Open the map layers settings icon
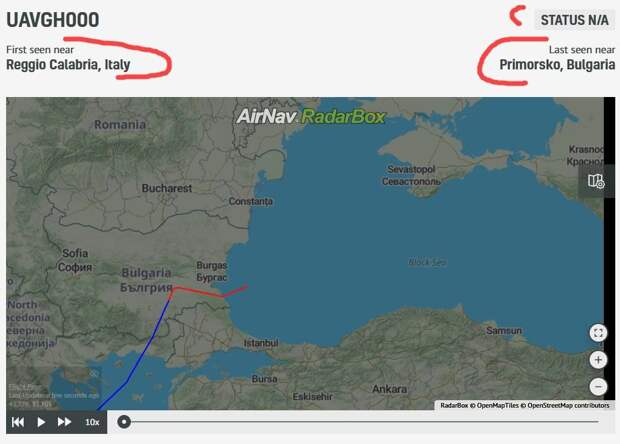 [x=595, y=181]
